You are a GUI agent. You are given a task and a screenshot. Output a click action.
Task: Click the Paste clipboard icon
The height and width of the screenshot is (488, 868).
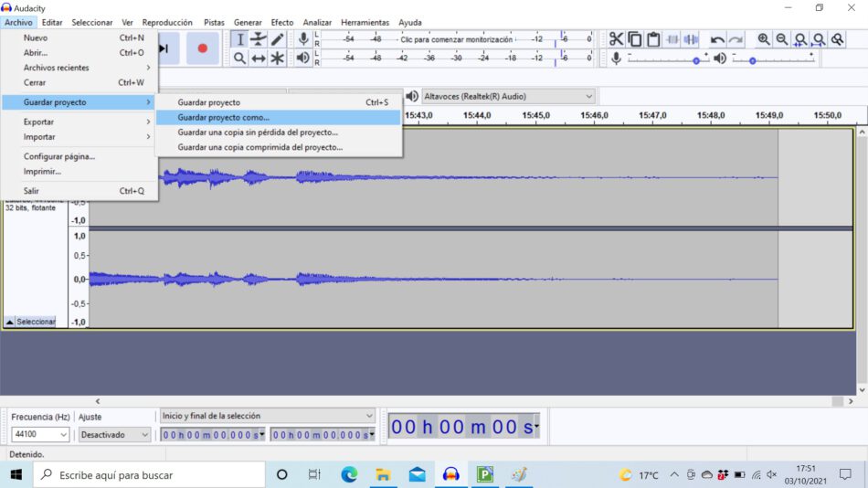coord(654,39)
